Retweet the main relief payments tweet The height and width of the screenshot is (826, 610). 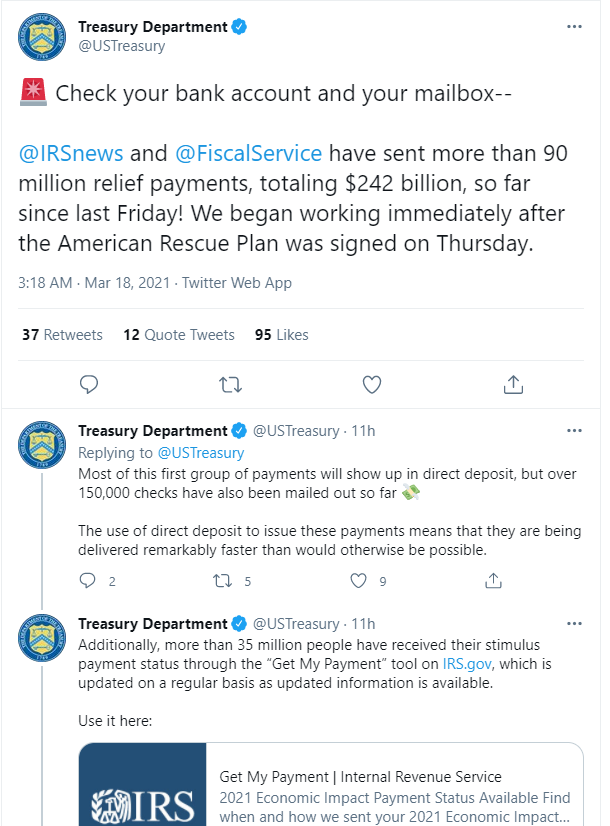[x=230, y=384]
